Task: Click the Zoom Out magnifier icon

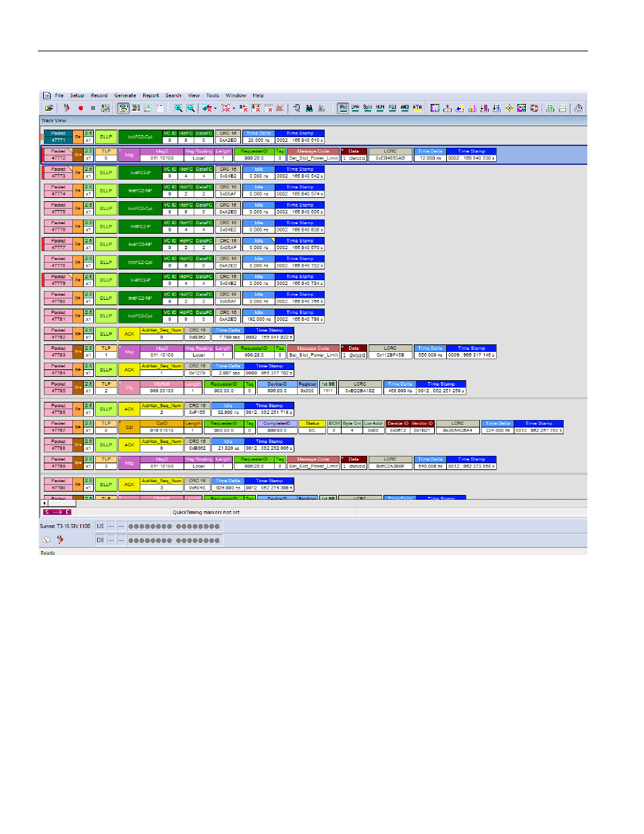Action: tap(190, 108)
